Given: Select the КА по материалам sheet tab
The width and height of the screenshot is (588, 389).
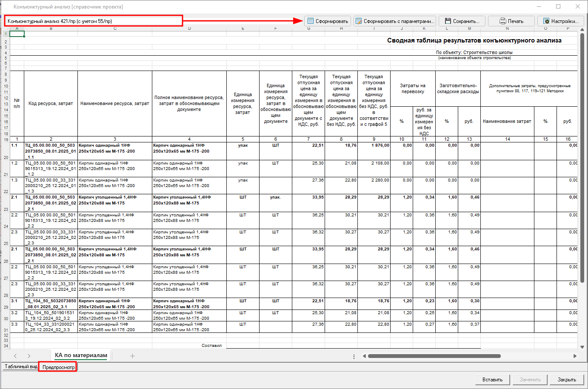Looking at the screenshot, I should click(x=81, y=355).
